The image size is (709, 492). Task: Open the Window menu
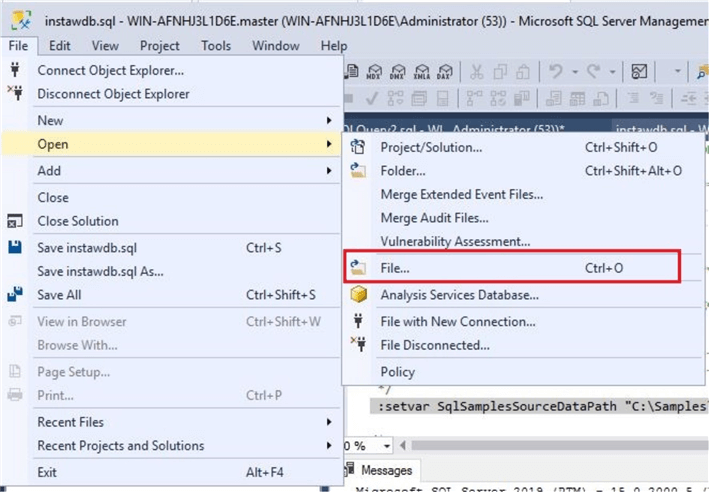(276, 46)
